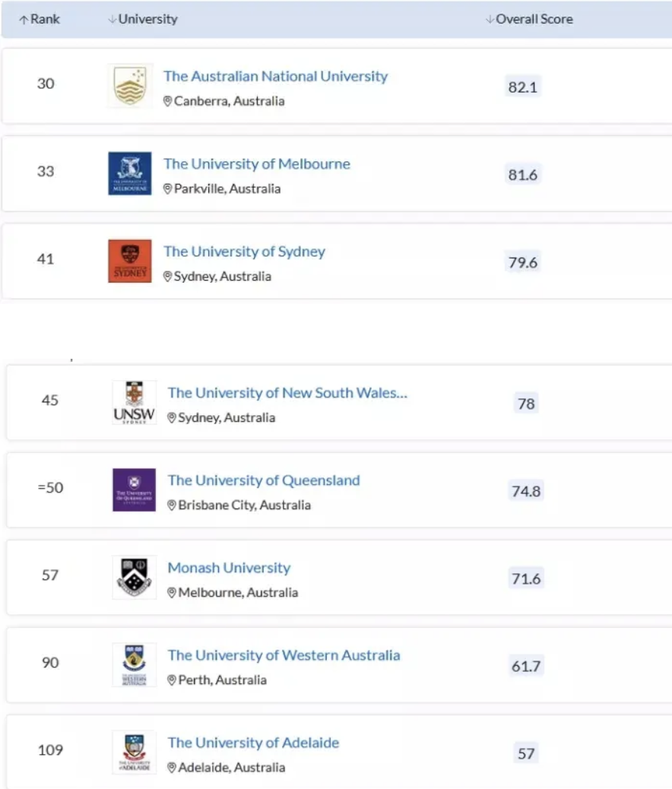Image resolution: width=672 pixels, height=789 pixels.
Task: Click the University of Western Australia logo
Action: point(135,664)
